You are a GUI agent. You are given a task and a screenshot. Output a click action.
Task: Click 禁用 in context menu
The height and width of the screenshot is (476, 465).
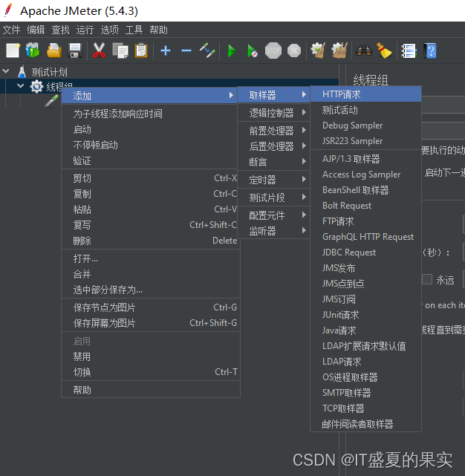click(151, 356)
